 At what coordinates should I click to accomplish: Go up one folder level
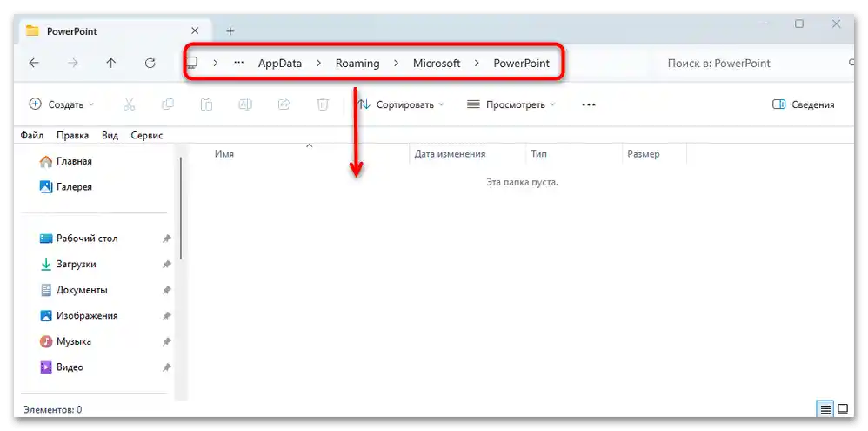(111, 64)
